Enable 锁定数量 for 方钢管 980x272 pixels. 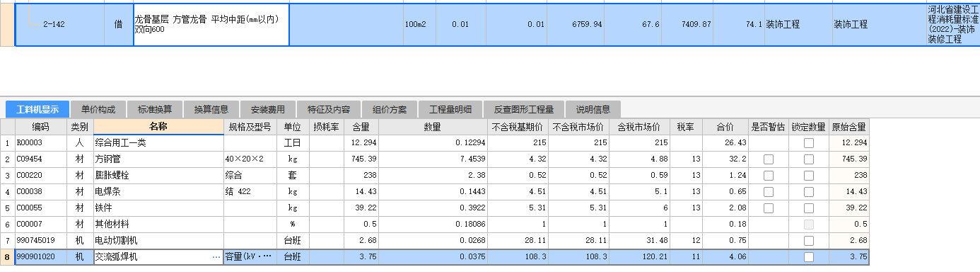tap(808, 159)
